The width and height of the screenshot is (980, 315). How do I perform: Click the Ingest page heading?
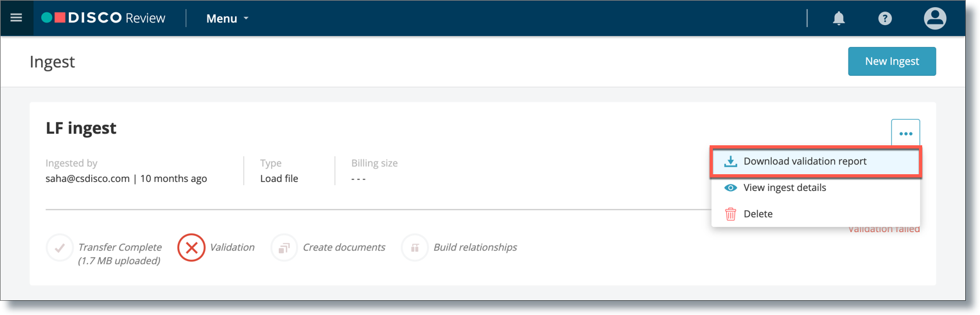[52, 62]
